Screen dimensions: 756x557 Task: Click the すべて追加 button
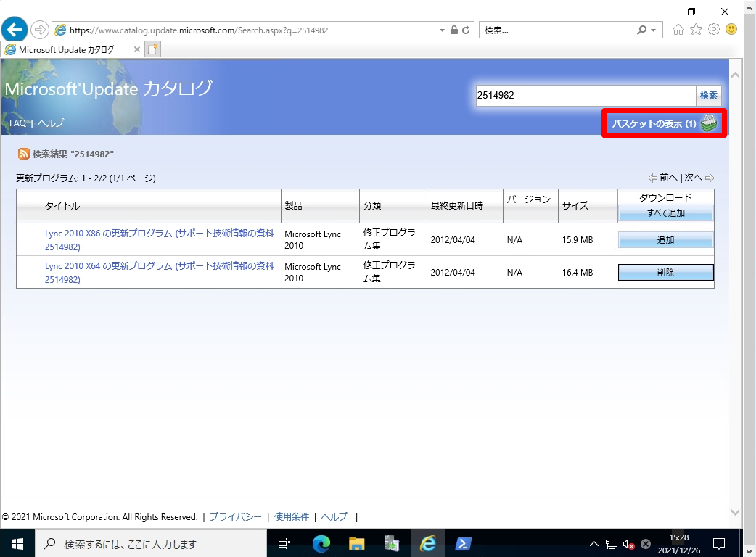[x=666, y=213]
